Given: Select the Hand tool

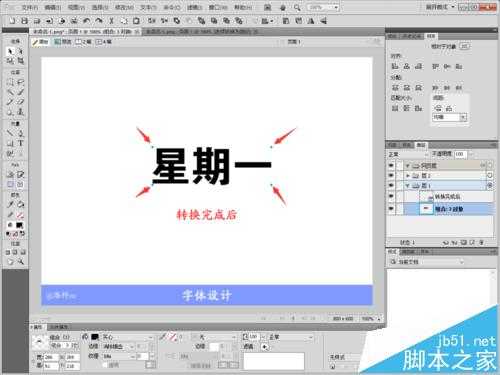Looking at the screenshot, I should coord(10,262).
